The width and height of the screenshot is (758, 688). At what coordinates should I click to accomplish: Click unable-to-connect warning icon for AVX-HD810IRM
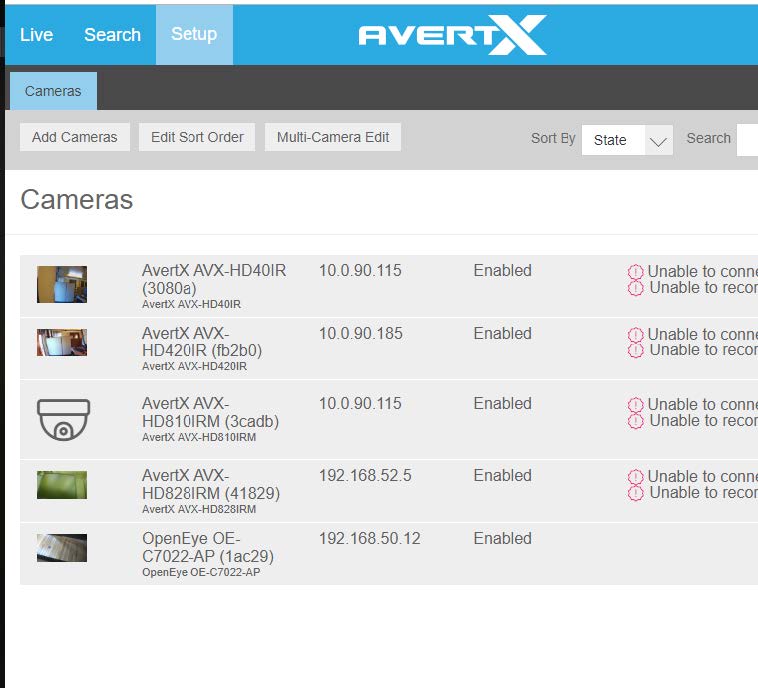635,405
